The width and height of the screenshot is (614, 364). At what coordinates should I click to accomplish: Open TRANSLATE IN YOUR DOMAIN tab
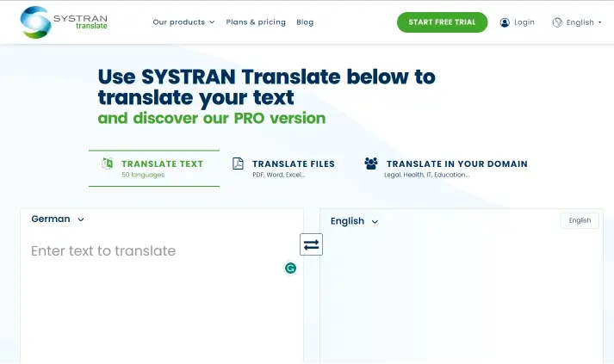tap(446, 169)
